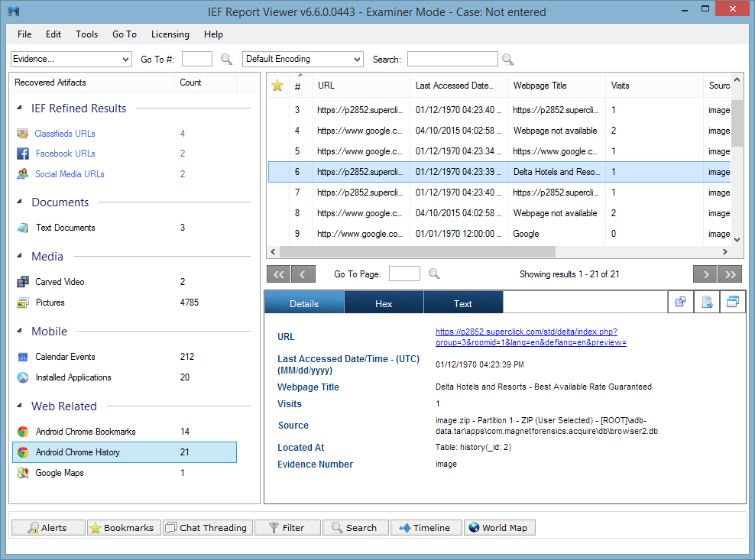Click the Recovered Artifacts column header
This screenshot has height=560, width=755.
coord(92,83)
